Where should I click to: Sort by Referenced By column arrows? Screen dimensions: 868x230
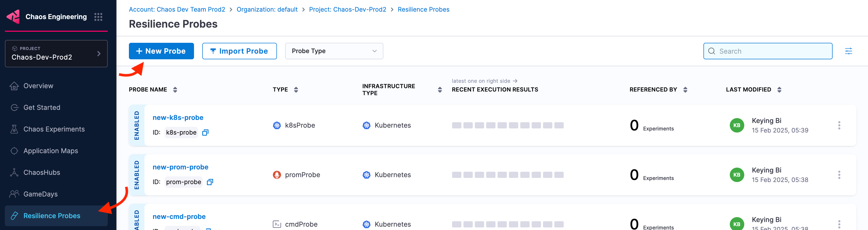click(685, 90)
